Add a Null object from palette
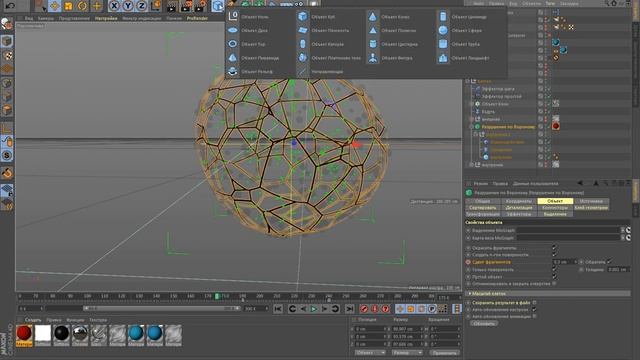The height and width of the screenshot is (360, 640). point(250,17)
